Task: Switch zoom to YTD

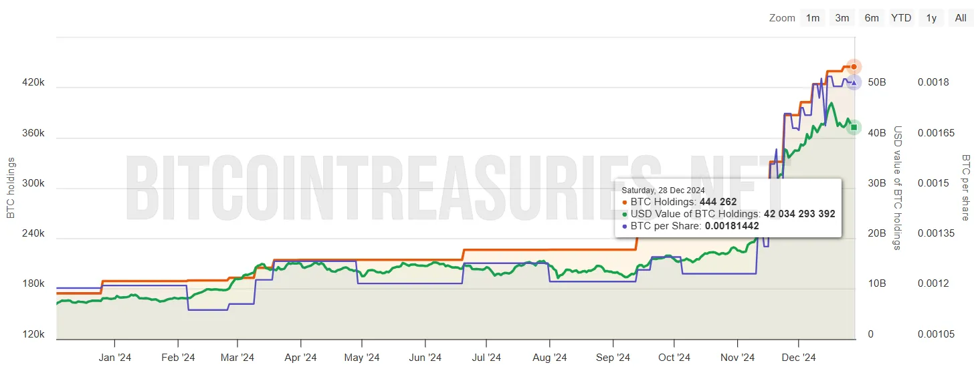Action: (901, 18)
